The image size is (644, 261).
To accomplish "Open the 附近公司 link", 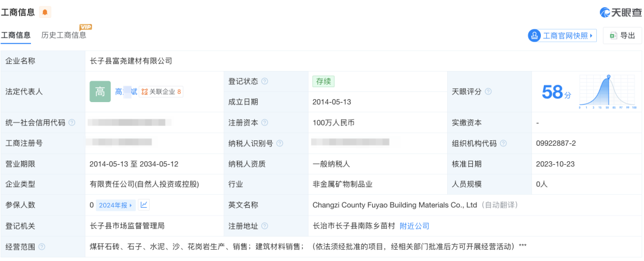I will pos(414,226).
